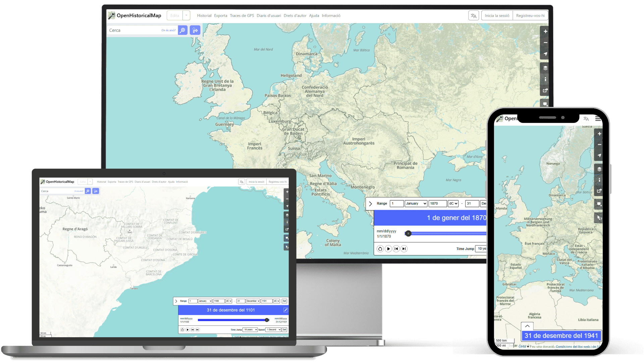Click the Registreu-vos-hi link

[x=530, y=15]
